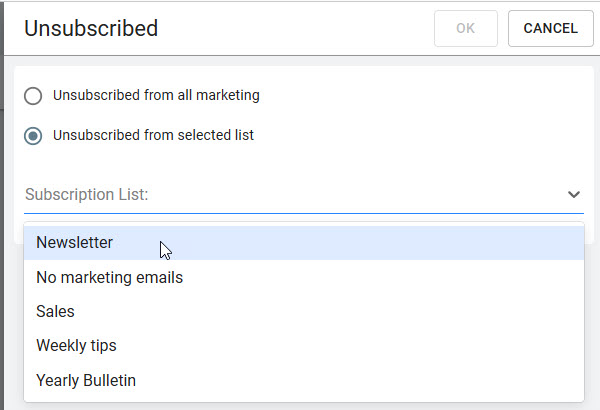Click the CANCEL button
Screen dimensions: 600x410
pyautogui.click(x=550, y=28)
